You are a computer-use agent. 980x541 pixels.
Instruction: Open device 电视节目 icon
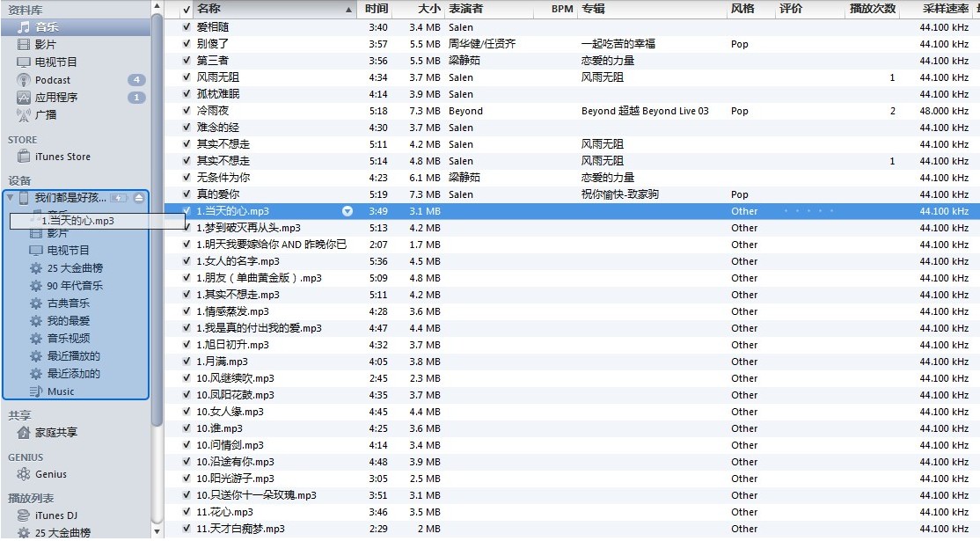(x=36, y=251)
